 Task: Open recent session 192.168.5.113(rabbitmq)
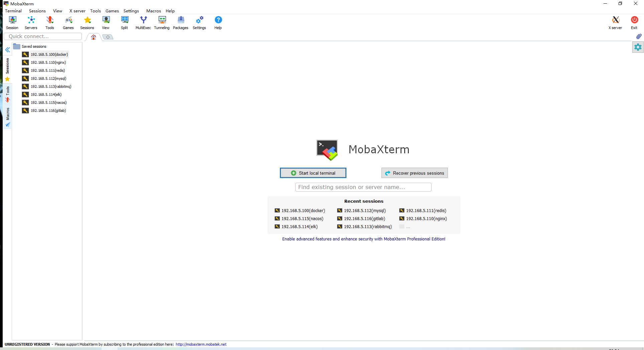pyautogui.click(x=364, y=226)
